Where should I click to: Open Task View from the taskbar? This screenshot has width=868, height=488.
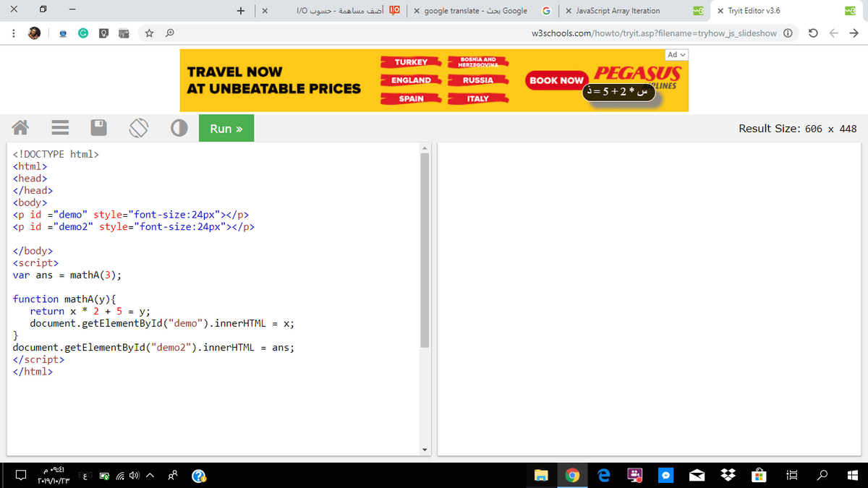[x=791, y=476]
